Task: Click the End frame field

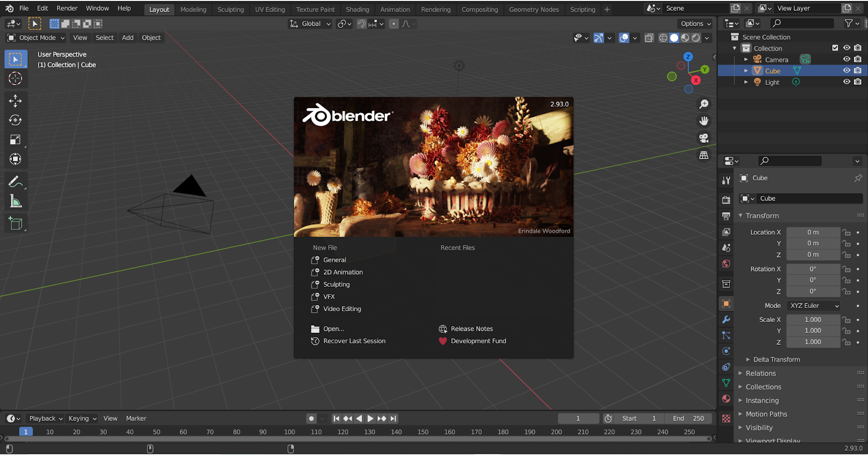Action: (688, 419)
